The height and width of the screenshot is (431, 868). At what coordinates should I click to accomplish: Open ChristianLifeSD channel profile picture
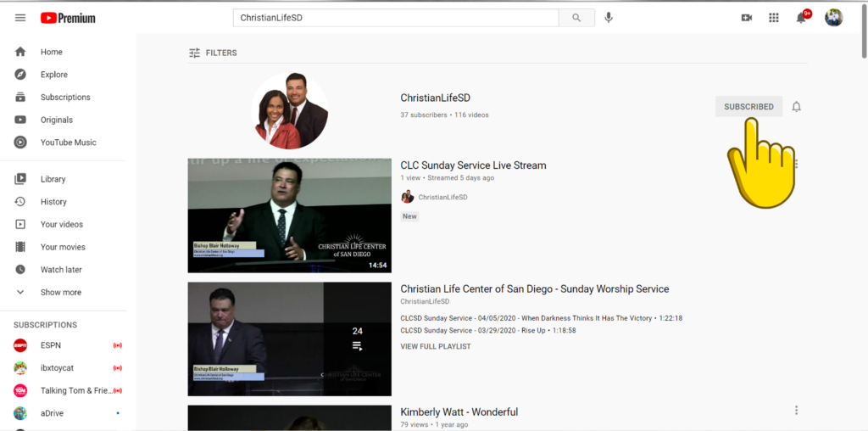pos(290,111)
